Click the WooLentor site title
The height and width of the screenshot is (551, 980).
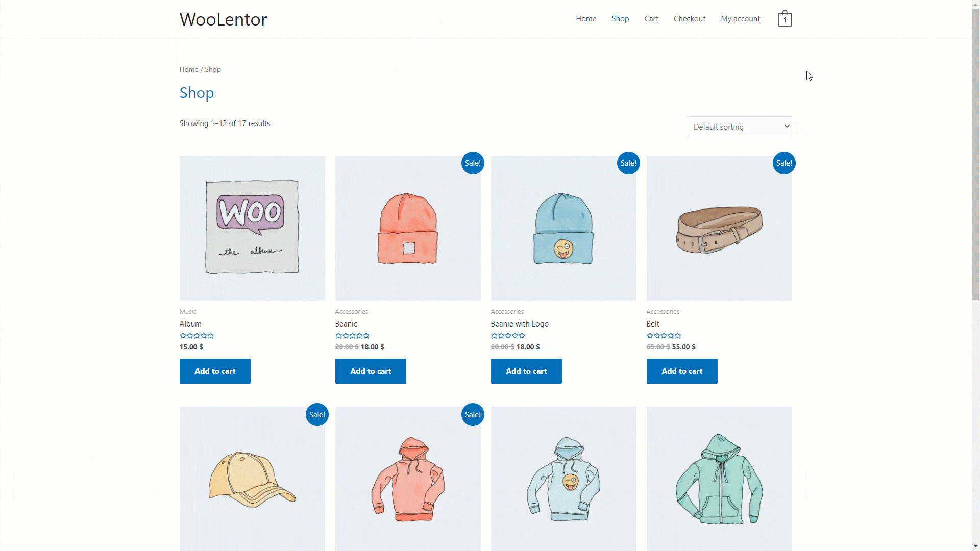coord(223,19)
